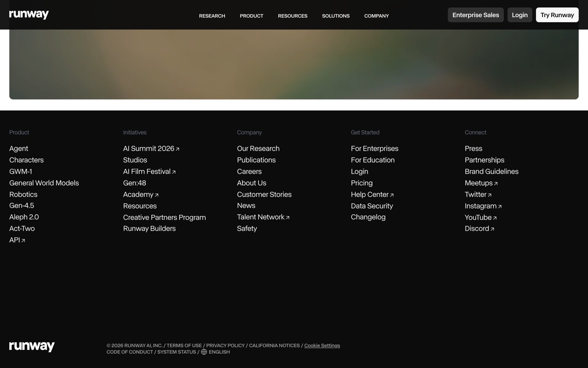
Task: Click the Runway logo in the header
Action: pos(29,15)
